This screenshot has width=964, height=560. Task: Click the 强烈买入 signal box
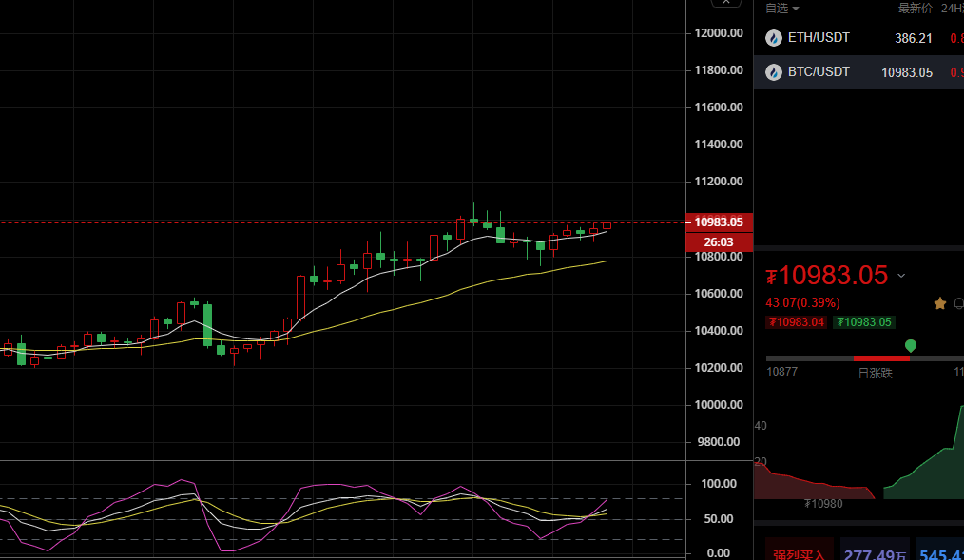(799, 553)
